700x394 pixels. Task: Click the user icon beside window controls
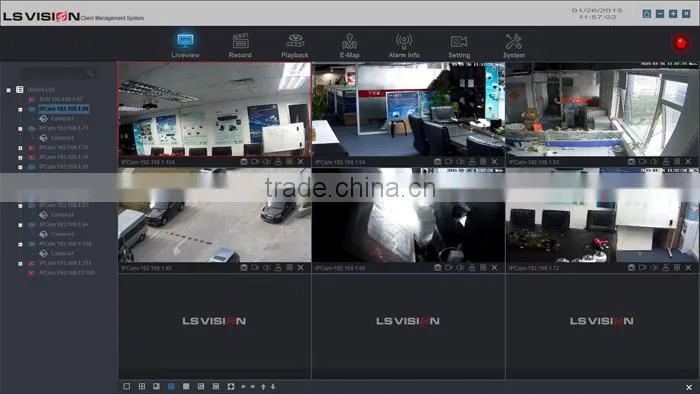pyautogui.click(x=646, y=14)
